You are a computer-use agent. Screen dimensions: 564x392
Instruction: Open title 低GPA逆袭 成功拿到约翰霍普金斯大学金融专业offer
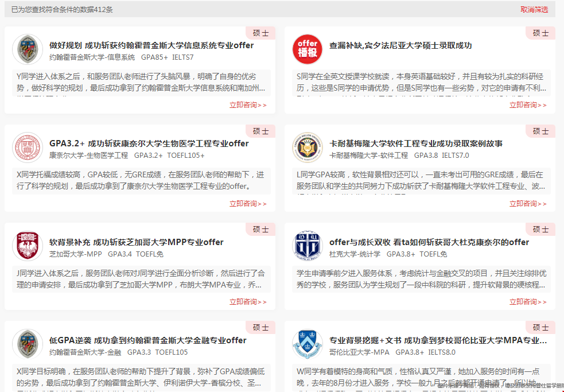click(x=148, y=340)
